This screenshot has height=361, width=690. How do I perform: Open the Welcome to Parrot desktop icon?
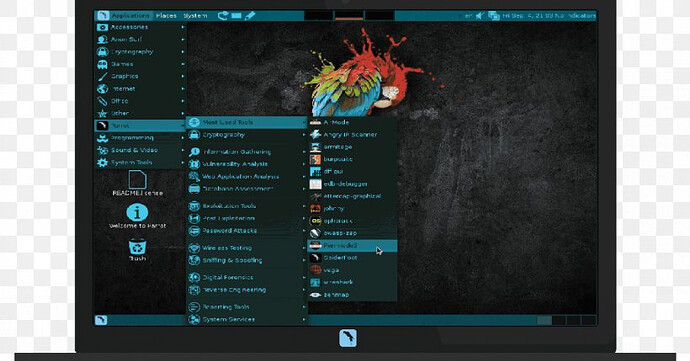pyautogui.click(x=137, y=216)
